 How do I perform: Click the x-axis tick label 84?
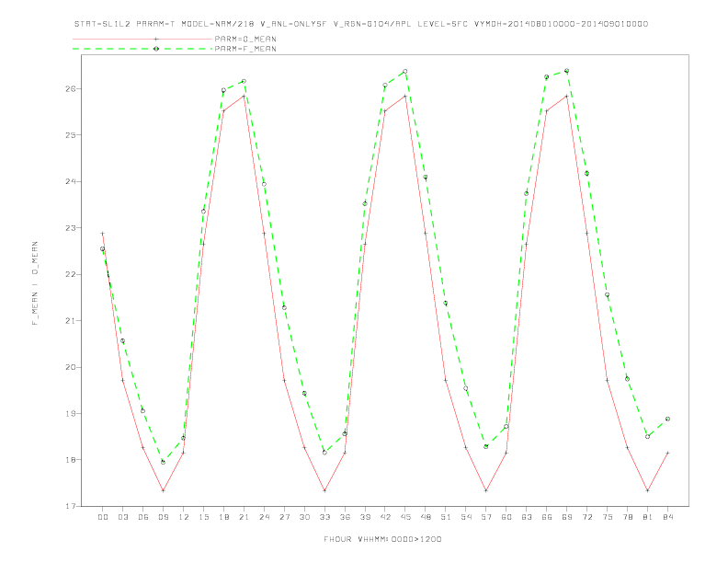click(667, 517)
